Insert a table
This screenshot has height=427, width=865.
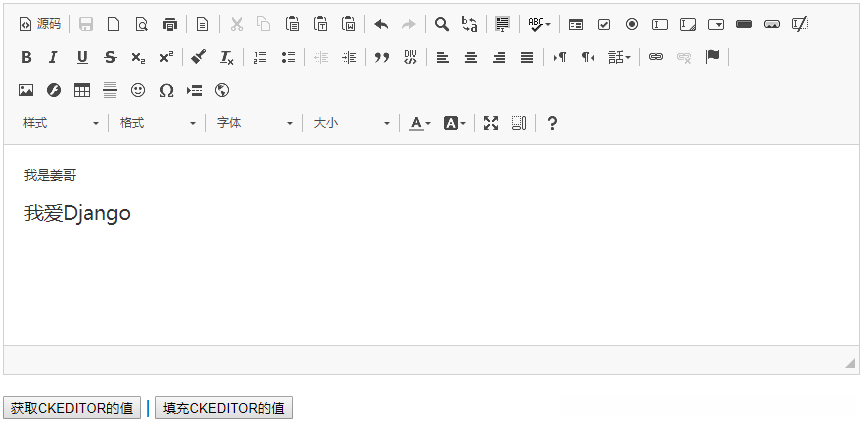82,90
